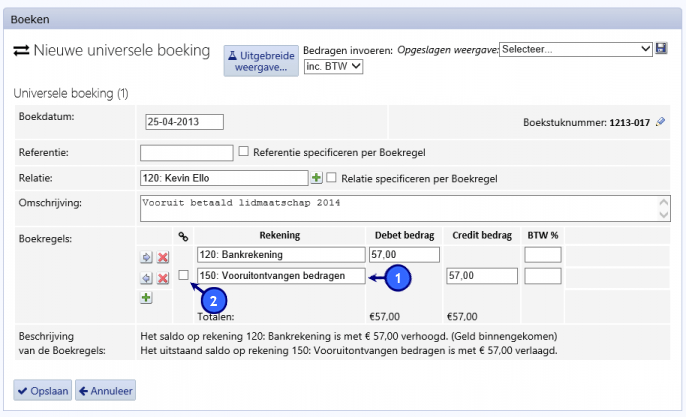The width and height of the screenshot is (686, 417).
Task: Click the Opslaan button
Action: 42,390
